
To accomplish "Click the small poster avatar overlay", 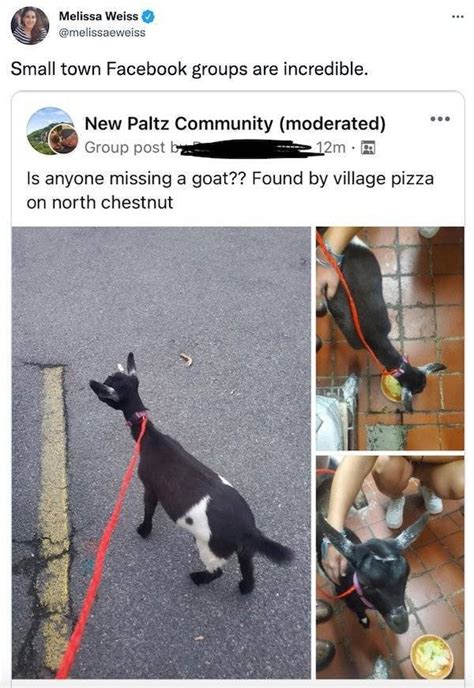I will pyautogui.click(x=63, y=139).
